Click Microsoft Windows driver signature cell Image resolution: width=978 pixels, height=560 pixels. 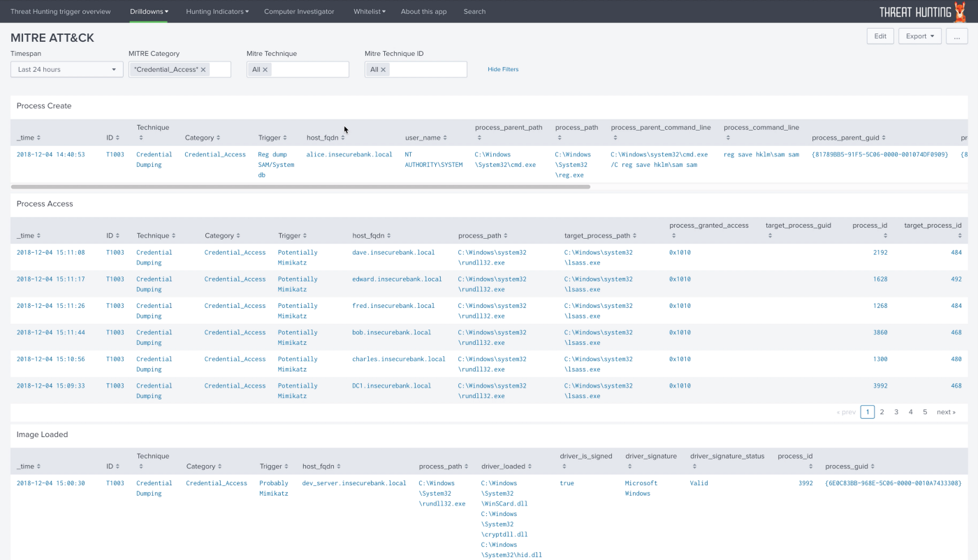[641, 488]
